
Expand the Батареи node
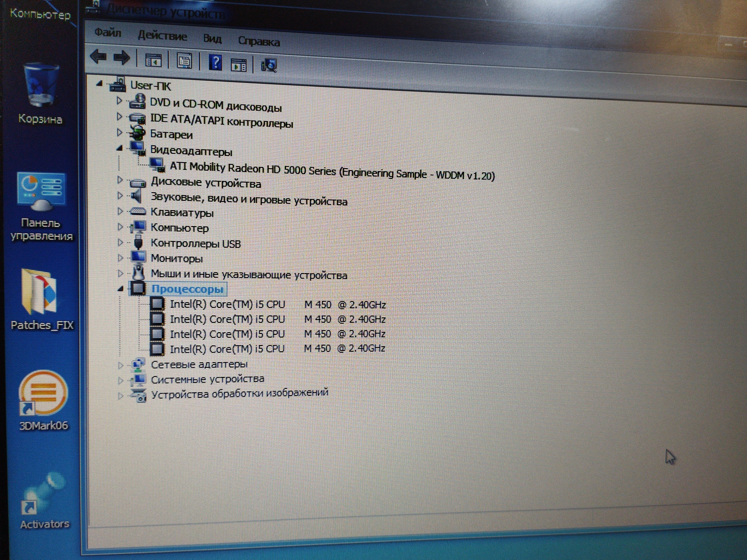(x=119, y=132)
